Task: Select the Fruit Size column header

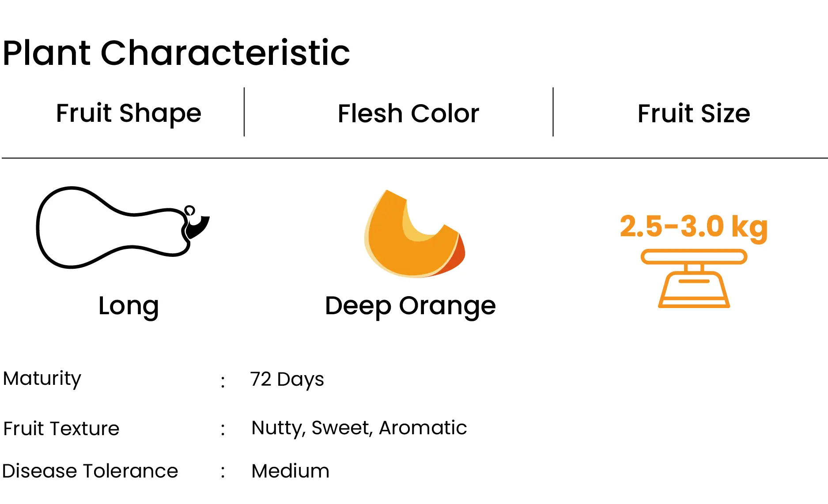Action: pyautogui.click(x=694, y=113)
